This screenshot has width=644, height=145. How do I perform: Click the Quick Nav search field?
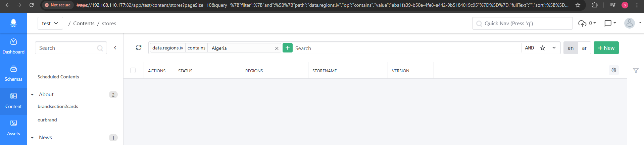pos(522,23)
